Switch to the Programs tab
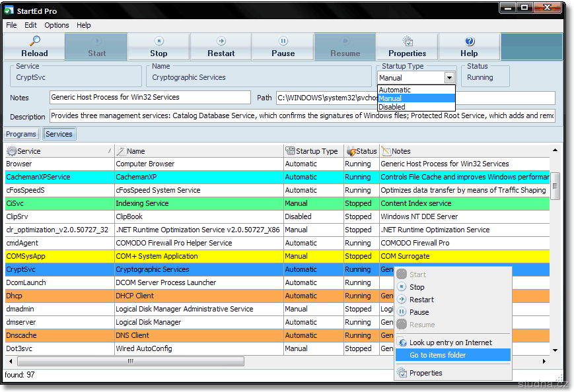 [x=21, y=134]
